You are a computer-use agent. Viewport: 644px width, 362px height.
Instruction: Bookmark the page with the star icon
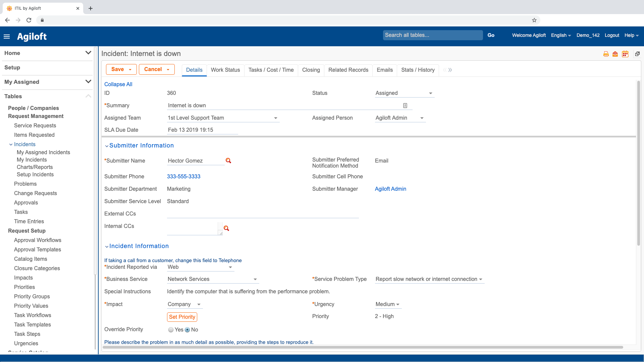pos(534,20)
